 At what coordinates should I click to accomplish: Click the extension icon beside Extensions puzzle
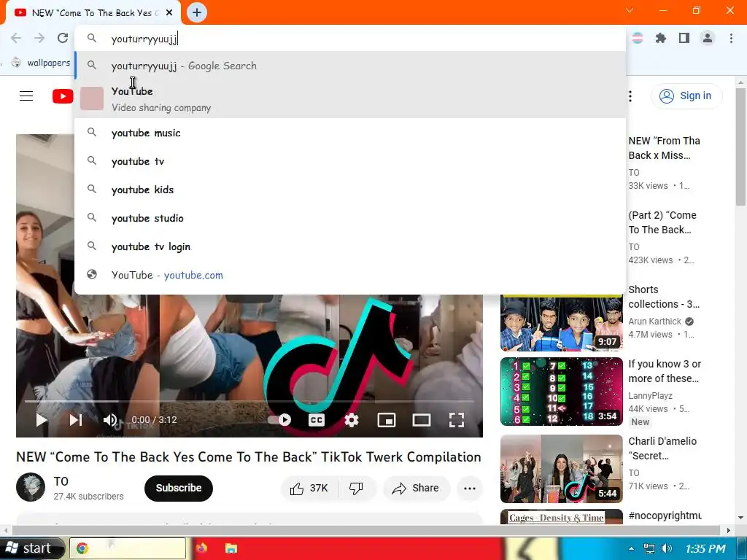(638, 38)
